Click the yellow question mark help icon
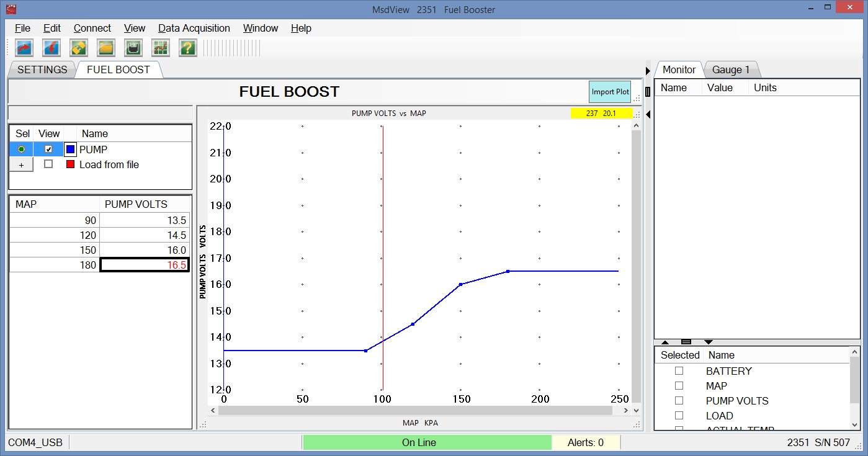Viewport: 868px width, 456px height. click(188, 48)
